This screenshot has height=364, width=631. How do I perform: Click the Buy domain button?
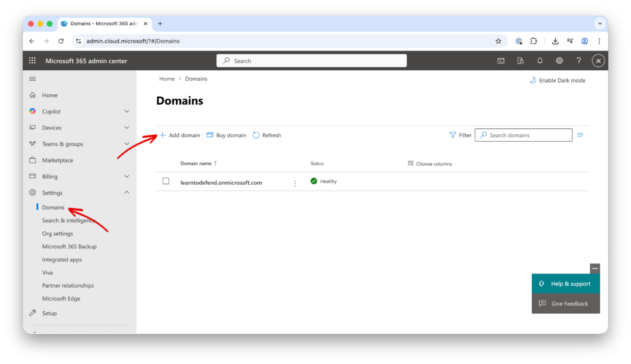pos(226,135)
